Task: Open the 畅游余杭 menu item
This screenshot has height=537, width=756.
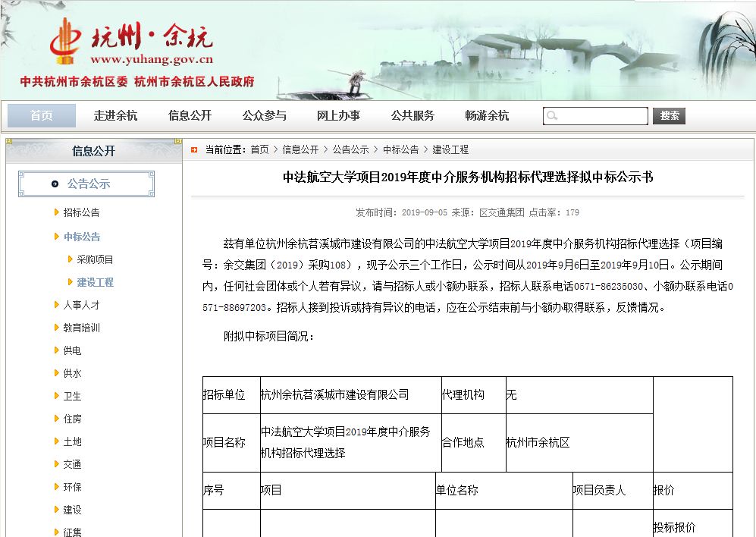Action: pyautogui.click(x=487, y=116)
